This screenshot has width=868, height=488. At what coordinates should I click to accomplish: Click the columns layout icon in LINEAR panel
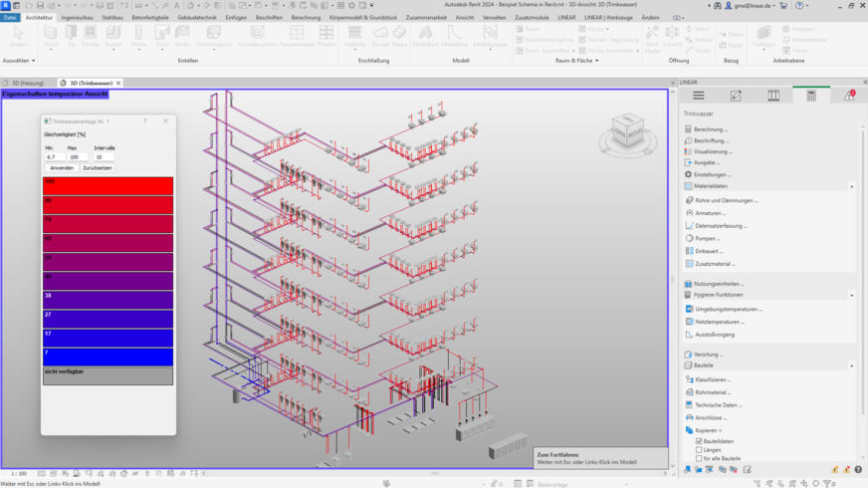[x=773, y=96]
